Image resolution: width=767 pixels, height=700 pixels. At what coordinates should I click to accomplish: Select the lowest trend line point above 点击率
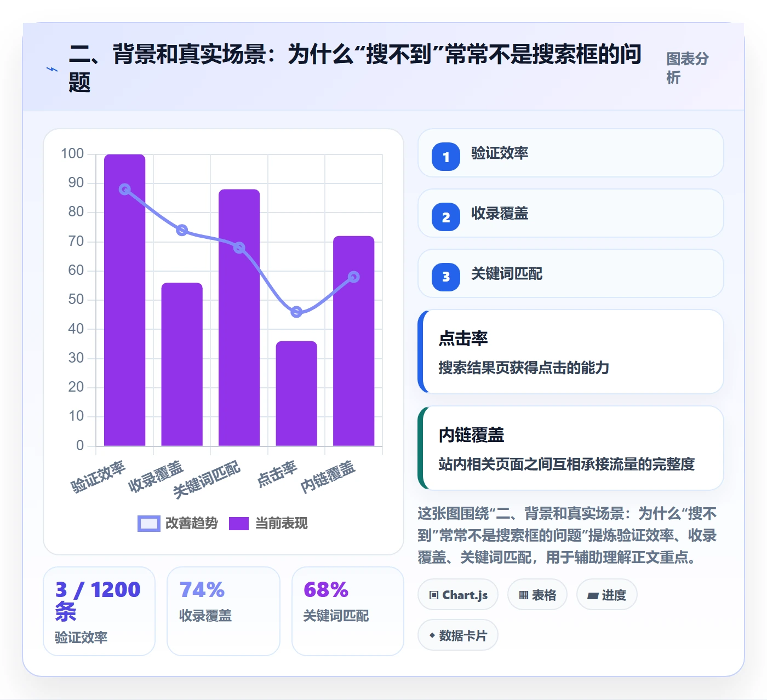296,312
